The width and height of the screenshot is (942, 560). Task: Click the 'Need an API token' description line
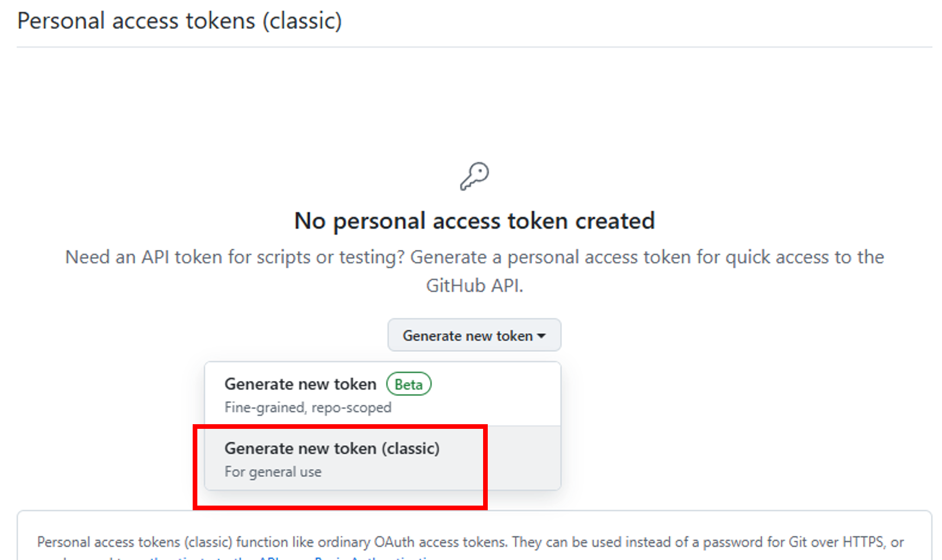(474, 257)
